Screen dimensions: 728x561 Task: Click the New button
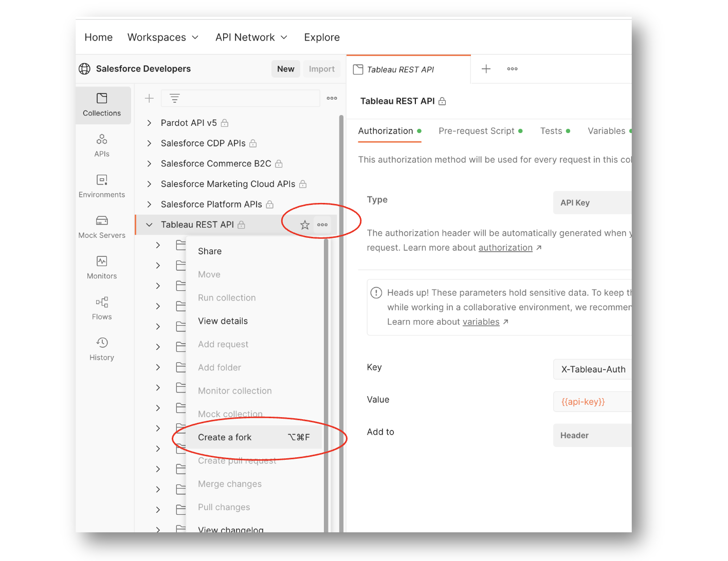coord(286,69)
